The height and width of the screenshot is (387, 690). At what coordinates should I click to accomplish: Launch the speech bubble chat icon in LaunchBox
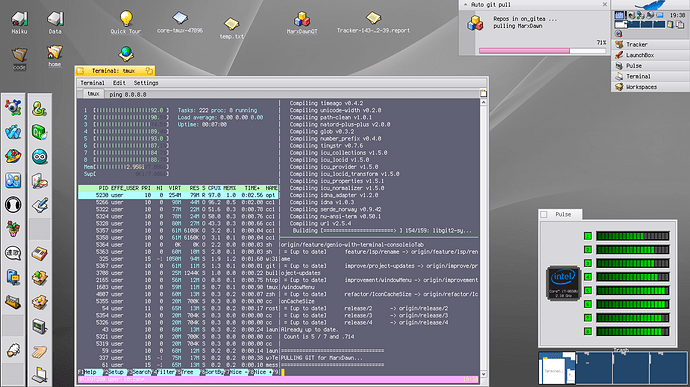coord(13,253)
